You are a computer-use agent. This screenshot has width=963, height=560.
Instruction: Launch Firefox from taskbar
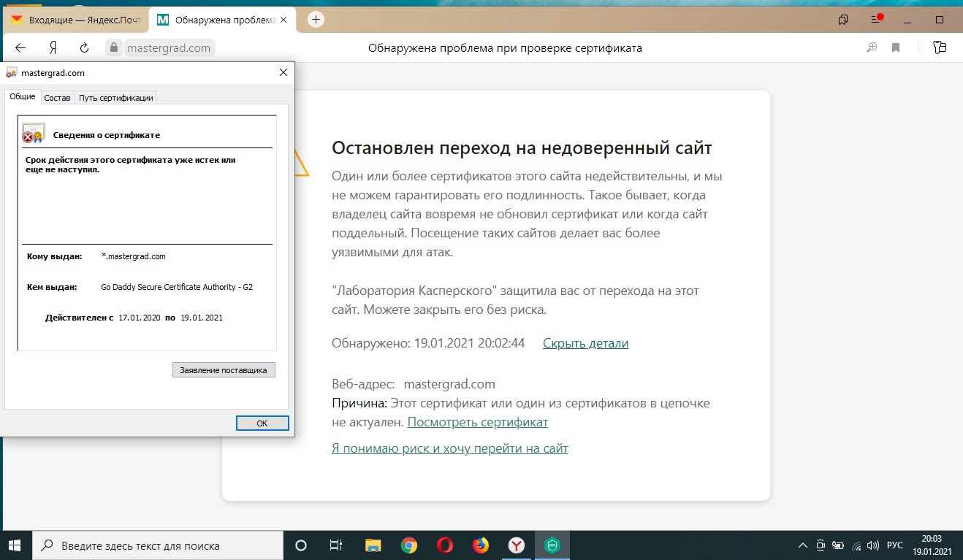[x=480, y=545]
